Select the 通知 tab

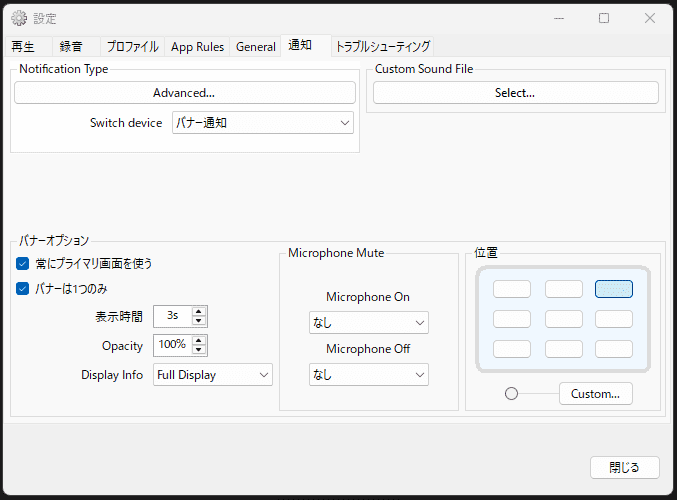click(x=306, y=45)
